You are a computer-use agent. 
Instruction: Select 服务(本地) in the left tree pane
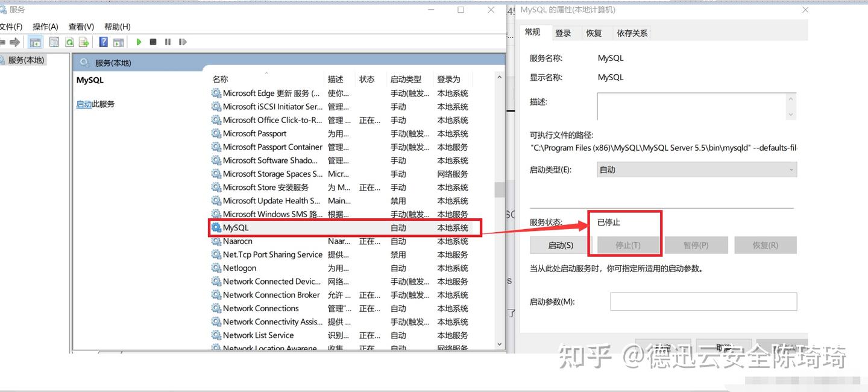coord(27,60)
